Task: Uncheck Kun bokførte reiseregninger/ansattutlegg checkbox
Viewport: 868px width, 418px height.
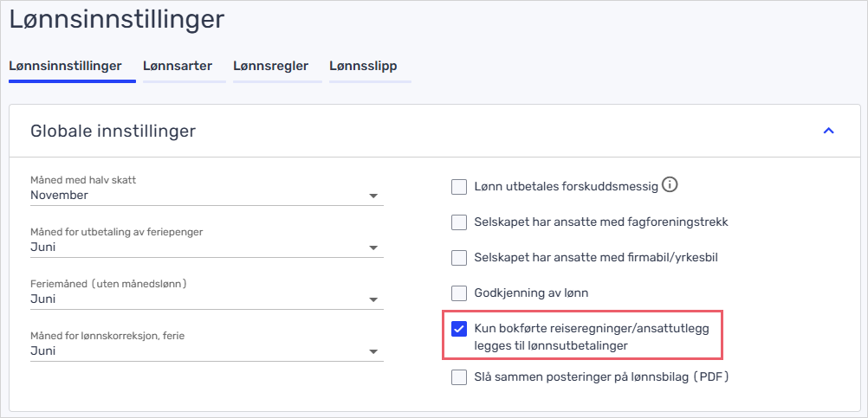Action: [x=459, y=329]
